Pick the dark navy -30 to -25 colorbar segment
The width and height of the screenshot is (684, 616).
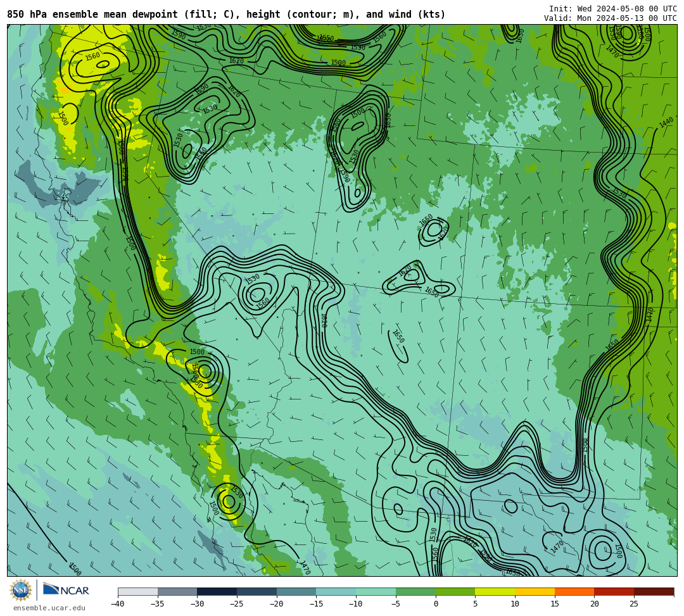[x=217, y=591]
